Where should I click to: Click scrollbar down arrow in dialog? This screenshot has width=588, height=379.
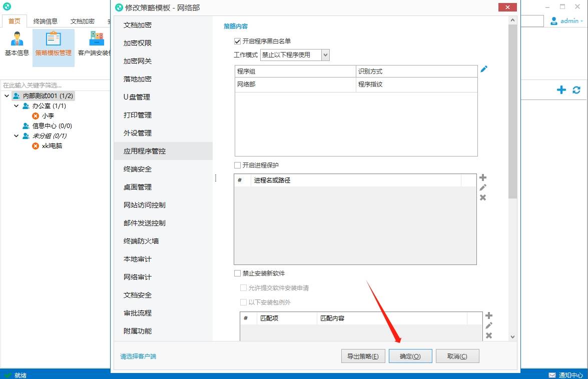(x=512, y=336)
